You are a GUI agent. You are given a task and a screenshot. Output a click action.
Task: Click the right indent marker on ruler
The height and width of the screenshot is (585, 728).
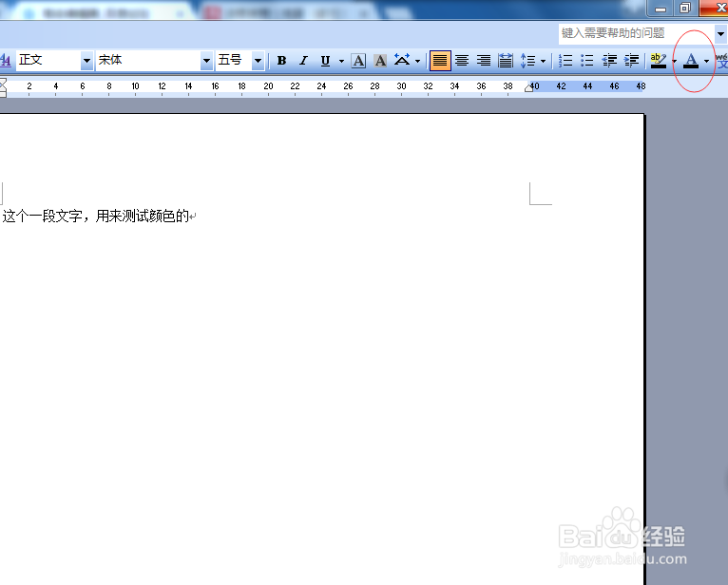pos(528,87)
